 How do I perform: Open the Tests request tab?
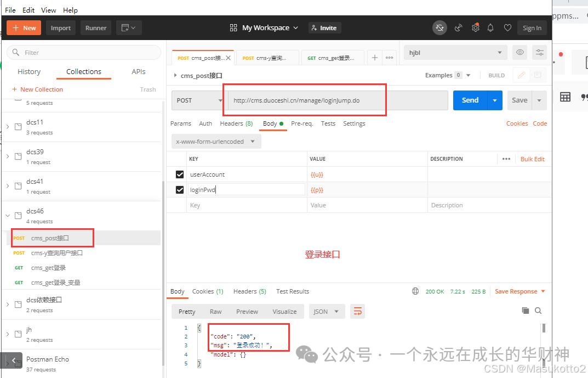click(x=328, y=123)
